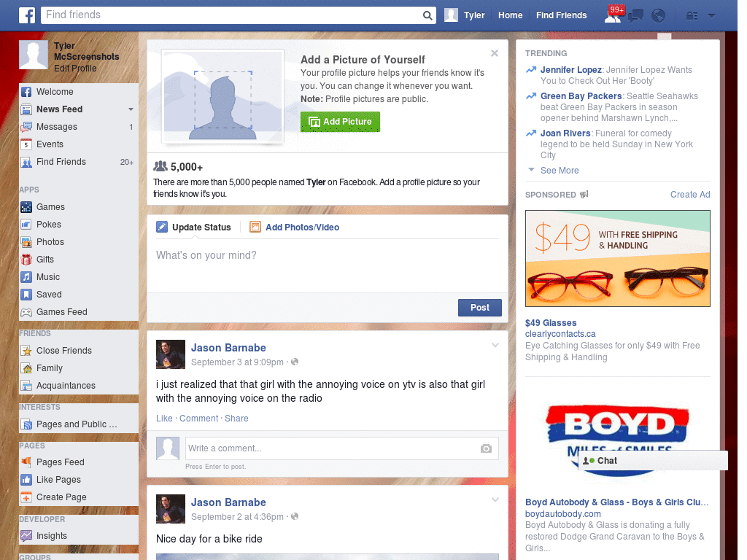Click the Pokes app icon

click(26, 225)
